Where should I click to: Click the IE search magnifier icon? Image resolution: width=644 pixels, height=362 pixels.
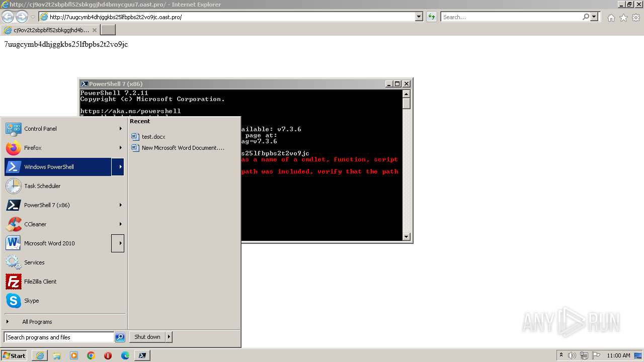pos(586,17)
